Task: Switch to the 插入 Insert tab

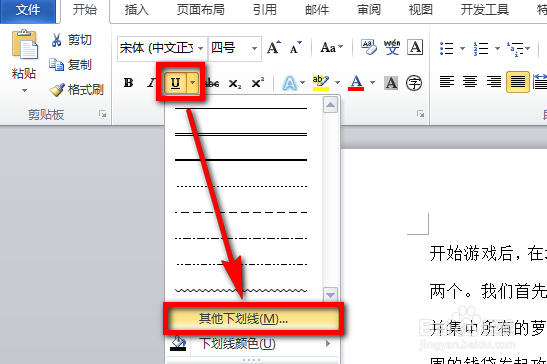Action: click(136, 10)
